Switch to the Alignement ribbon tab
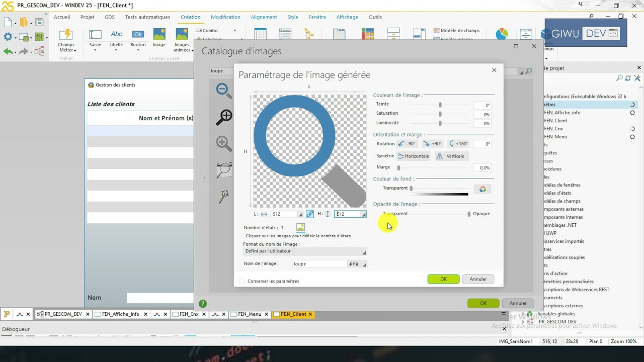The width and height of the screenshot is (644, 362). 264,17
